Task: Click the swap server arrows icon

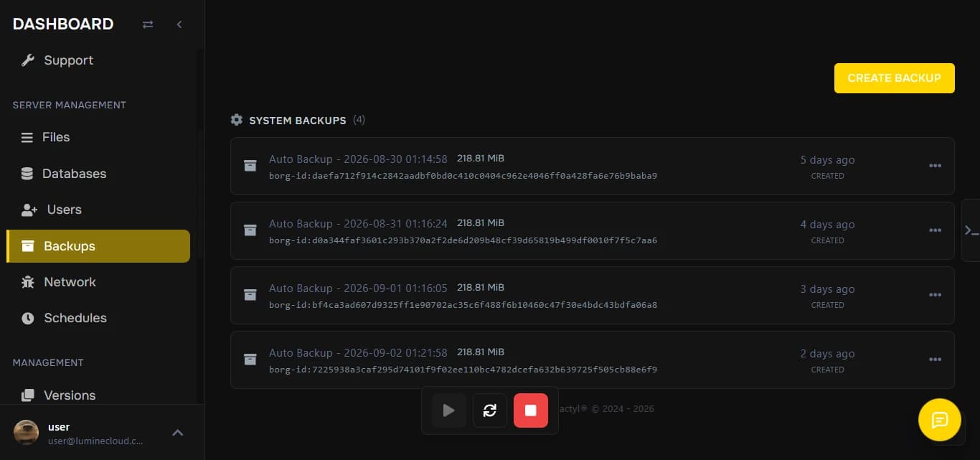Action: tap(148, 24)
